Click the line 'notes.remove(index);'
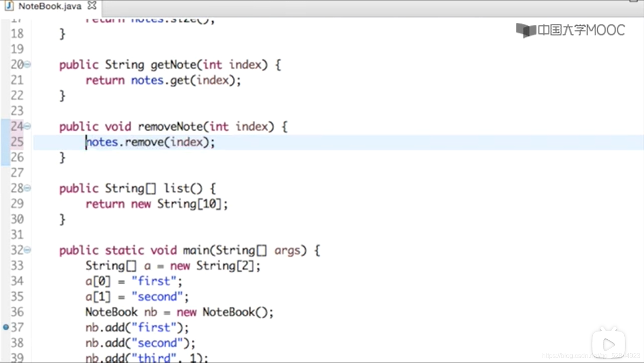This screenshot has height=363, width=644. (150, 142)
